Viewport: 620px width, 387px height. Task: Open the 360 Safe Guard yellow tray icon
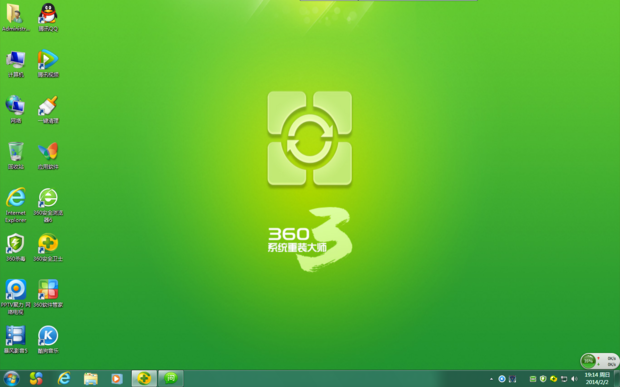point(554,379)
